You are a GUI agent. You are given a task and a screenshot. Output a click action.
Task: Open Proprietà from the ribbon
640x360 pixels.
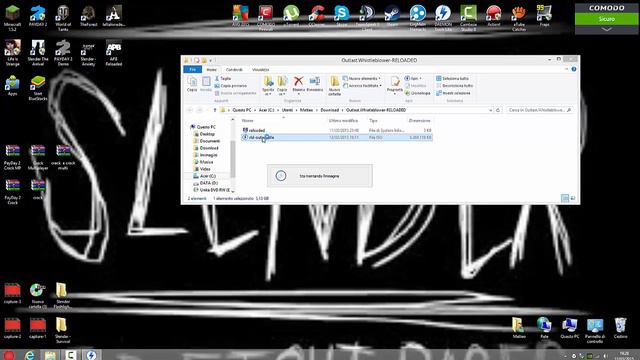pos(395,85)
